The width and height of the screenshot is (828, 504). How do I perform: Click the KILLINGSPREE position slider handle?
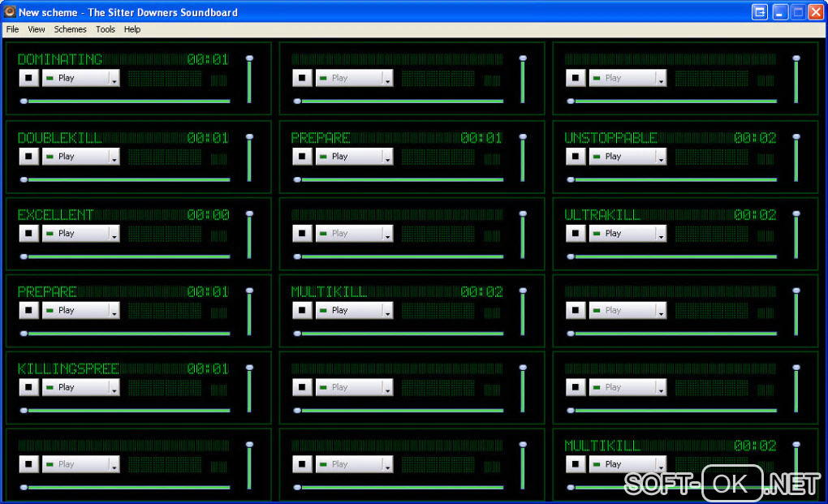[24, 410]
